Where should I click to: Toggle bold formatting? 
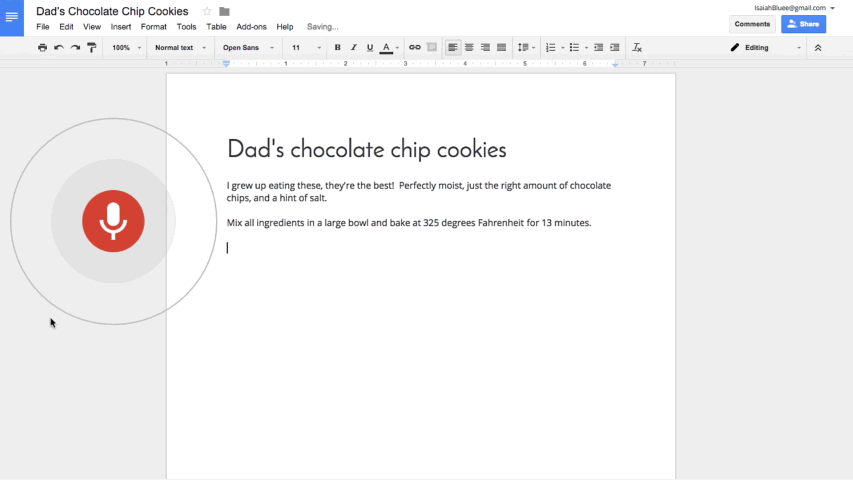tap(337, 48)
